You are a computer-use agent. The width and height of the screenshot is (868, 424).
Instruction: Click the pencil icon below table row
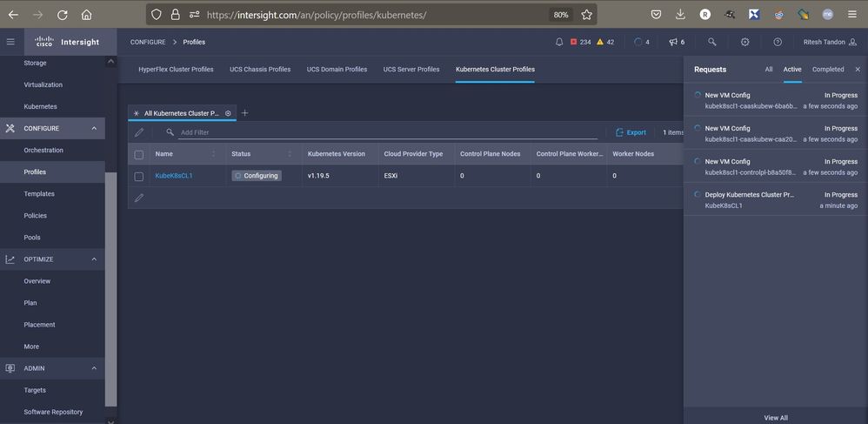click(x=139, y=198)
